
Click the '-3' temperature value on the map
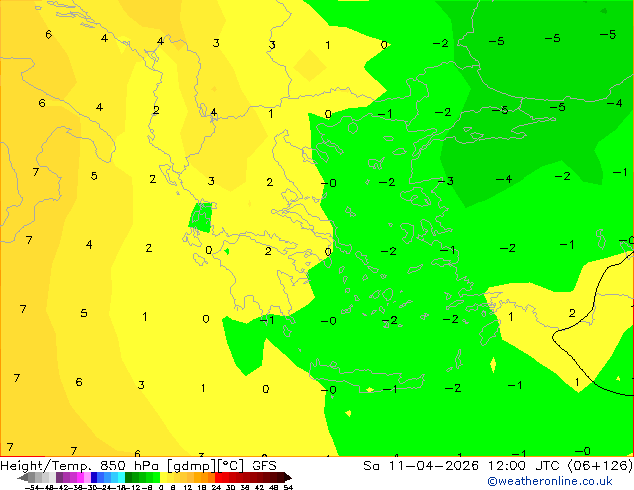(x=446, y=181)
